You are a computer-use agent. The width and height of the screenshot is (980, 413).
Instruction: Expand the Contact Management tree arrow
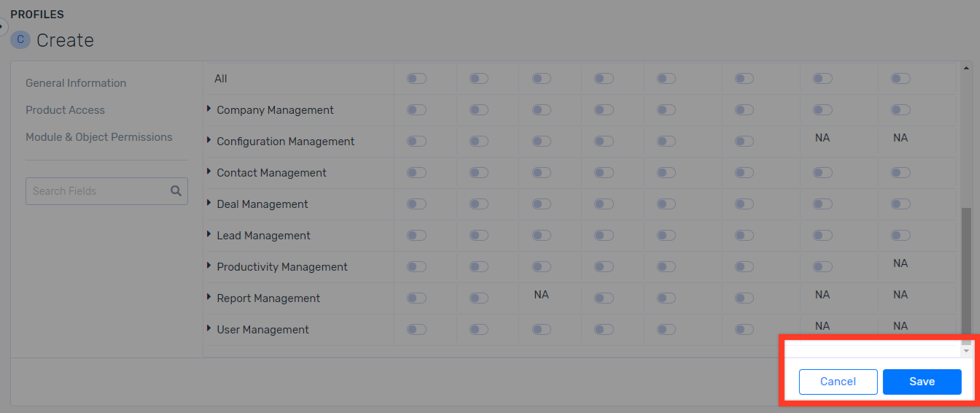(209, 172)
